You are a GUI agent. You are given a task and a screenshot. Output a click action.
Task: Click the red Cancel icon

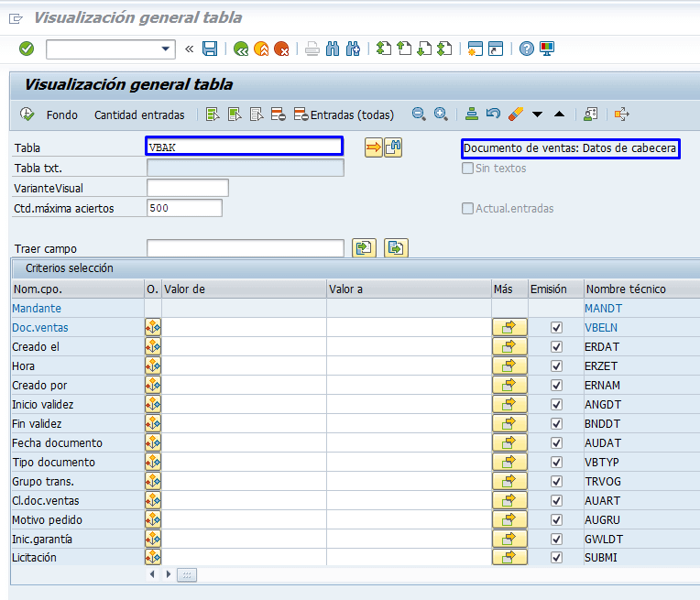281,49
